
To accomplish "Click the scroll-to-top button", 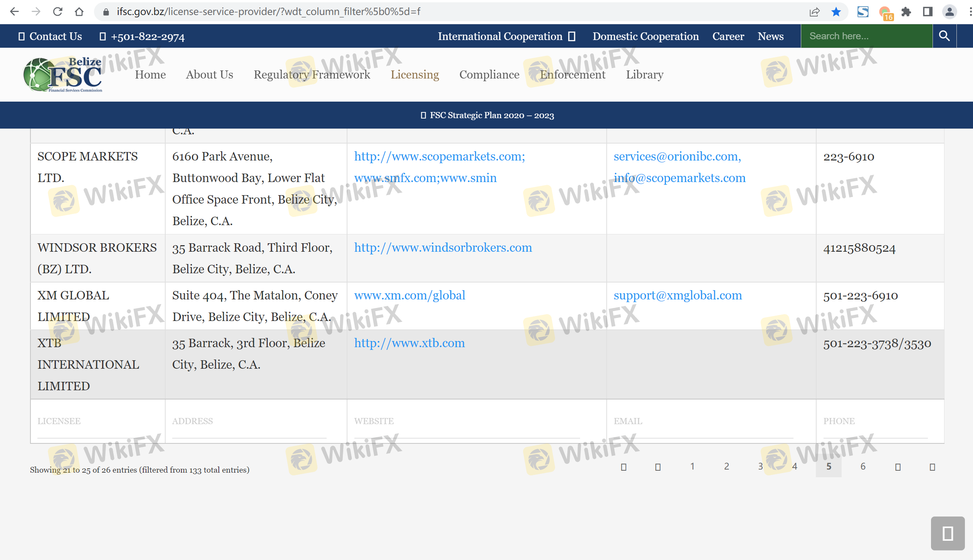I will point(948,533).
